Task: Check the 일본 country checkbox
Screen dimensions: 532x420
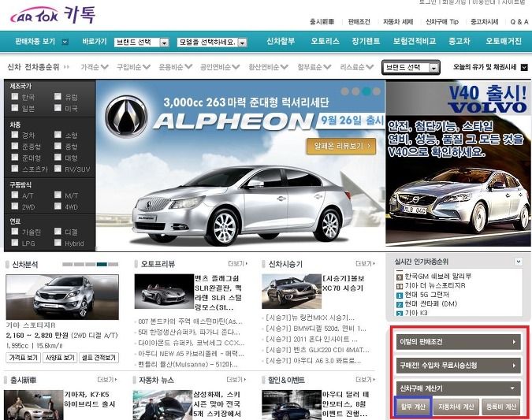Action: (15, 107)
